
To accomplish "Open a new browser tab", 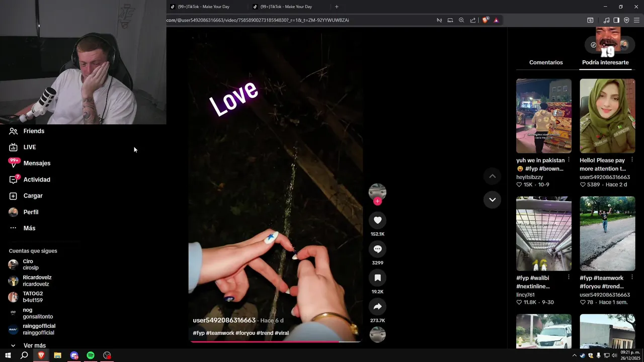I will point(337,7).
